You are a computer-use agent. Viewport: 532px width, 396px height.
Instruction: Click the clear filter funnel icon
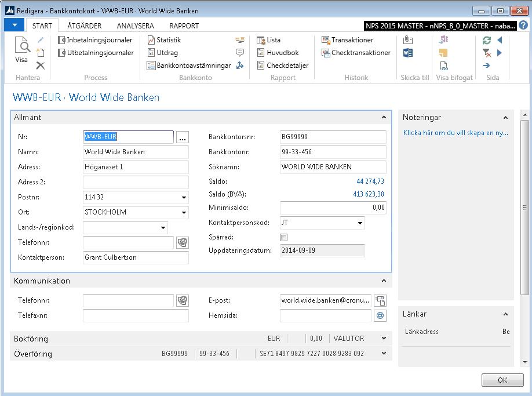(x=487, y=53)
